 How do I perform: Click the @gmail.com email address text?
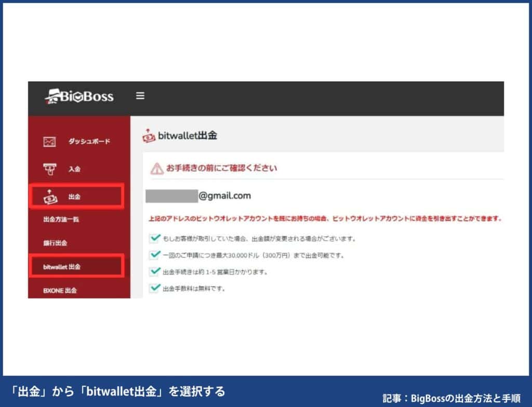(x=224, y=196)
